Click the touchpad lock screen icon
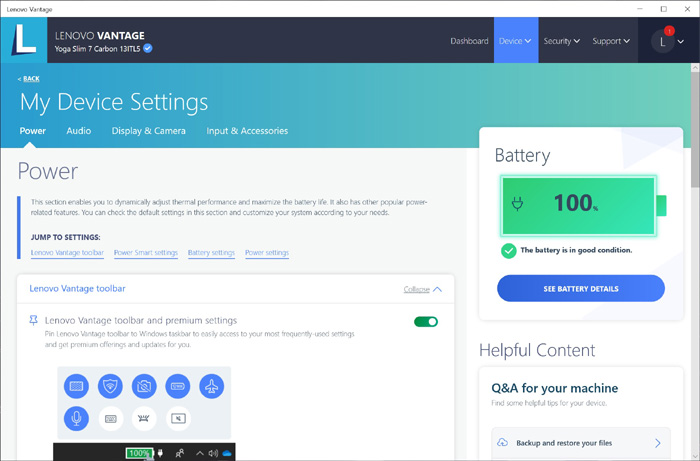The width and height of the screenshot is (700, 461). click(x=178, y=418)
